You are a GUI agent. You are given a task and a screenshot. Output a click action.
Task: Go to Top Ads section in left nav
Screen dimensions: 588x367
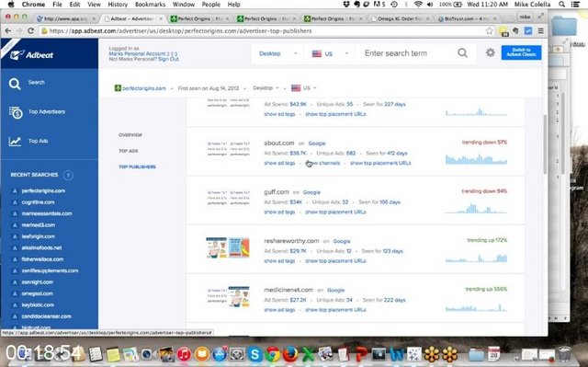tap(129, 151)
